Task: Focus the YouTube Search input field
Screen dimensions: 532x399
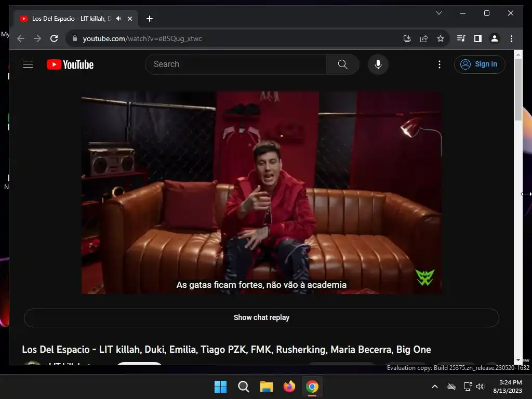Action: click(236, 64)
